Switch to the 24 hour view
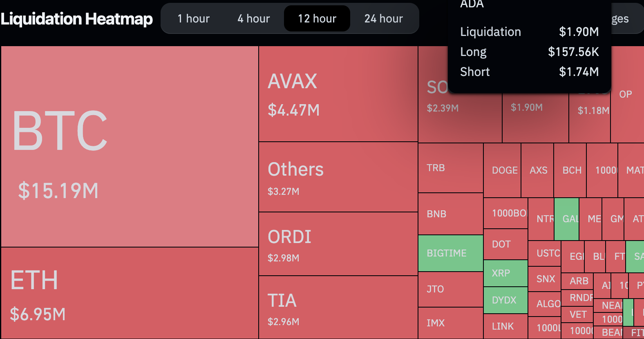The image size is (644, 339). pyautogui.click(x=383, y=19)
